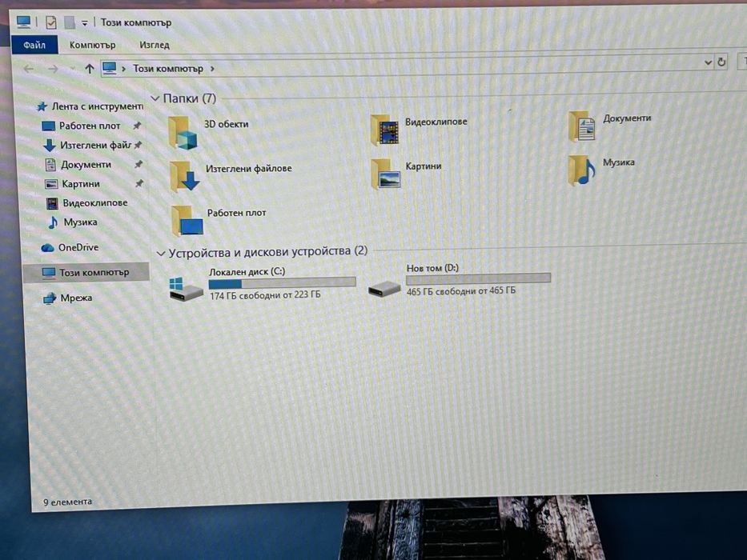Click the Локален диск (C:) usage bar
This screenshot has width=747, height=560.
(x=282, y=283)
